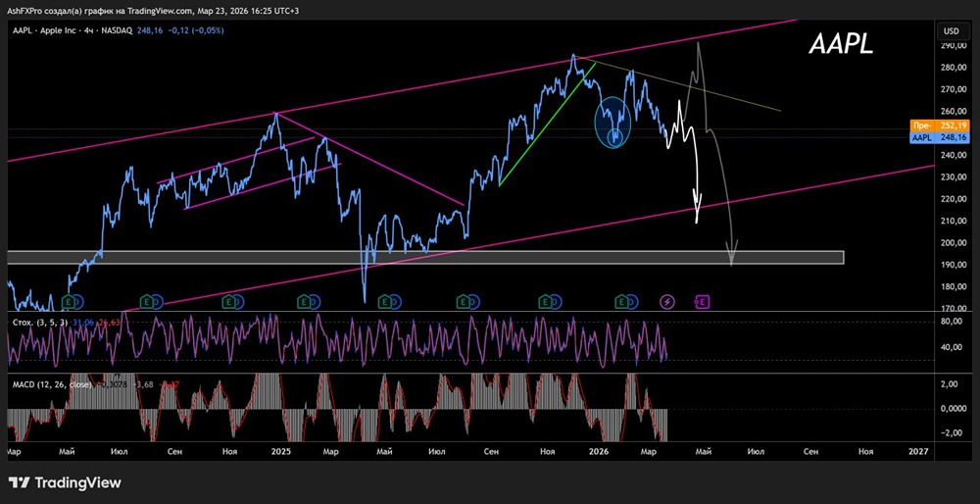Click the 248,16 price in the legend
Image resolution: width=980 pixels, height=504 pixels.
[x=148, y=30]
